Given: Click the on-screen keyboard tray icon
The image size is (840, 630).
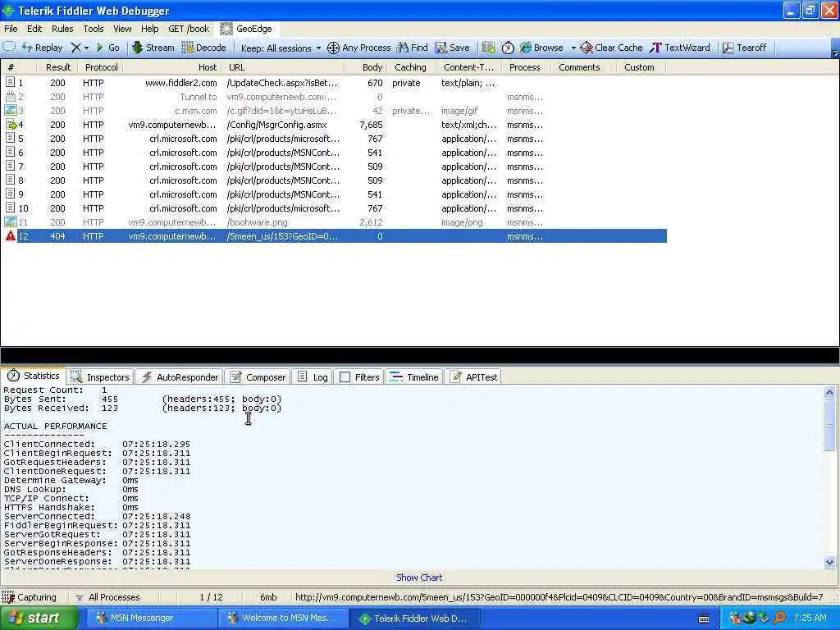Looking at the screenshot, I should pyautogui.click(x=704, y=619).
